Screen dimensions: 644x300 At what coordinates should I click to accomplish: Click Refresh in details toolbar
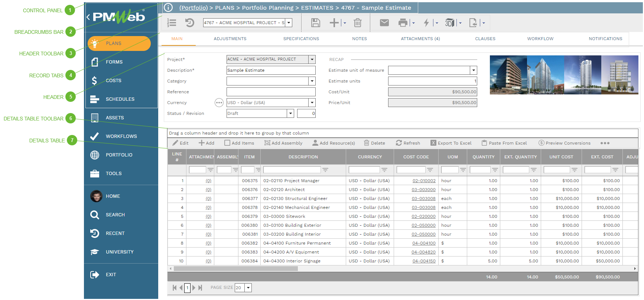[408, 143]
